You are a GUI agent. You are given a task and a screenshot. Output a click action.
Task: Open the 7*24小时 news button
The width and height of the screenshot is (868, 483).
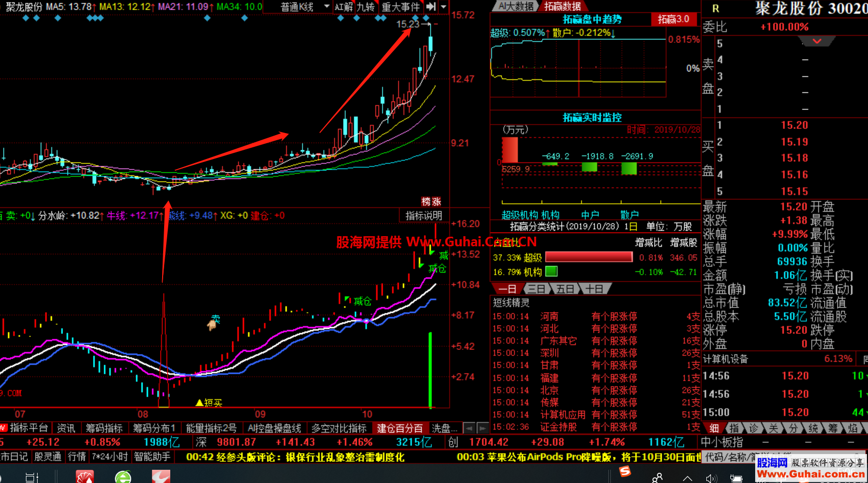coord(110,457)
